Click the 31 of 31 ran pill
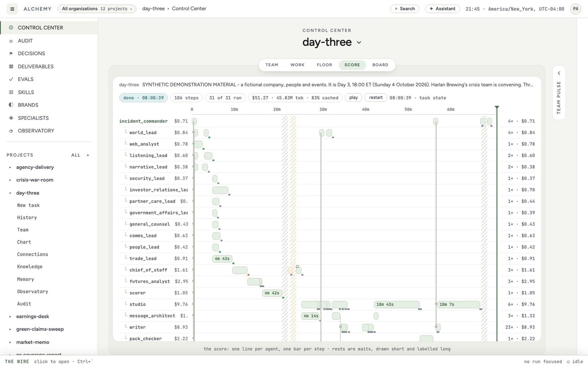 225,98
